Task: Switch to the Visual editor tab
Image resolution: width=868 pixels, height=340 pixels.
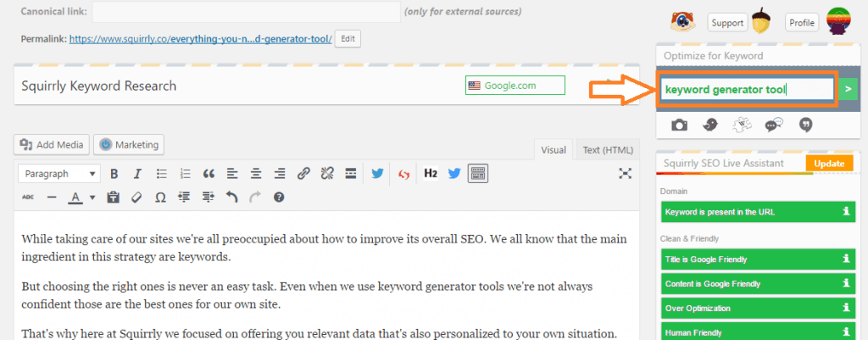Action: [x=554, y=150]
